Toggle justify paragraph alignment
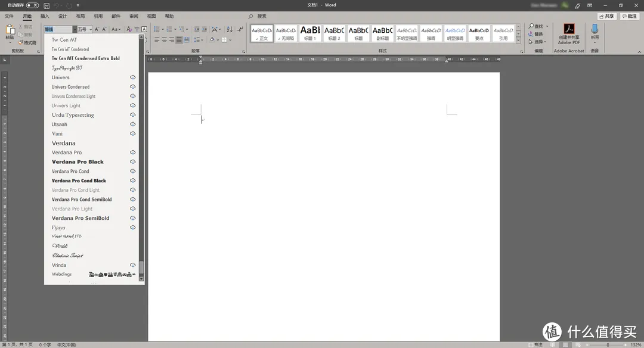The height and width of the screenshot is (348, 644). 179,40
